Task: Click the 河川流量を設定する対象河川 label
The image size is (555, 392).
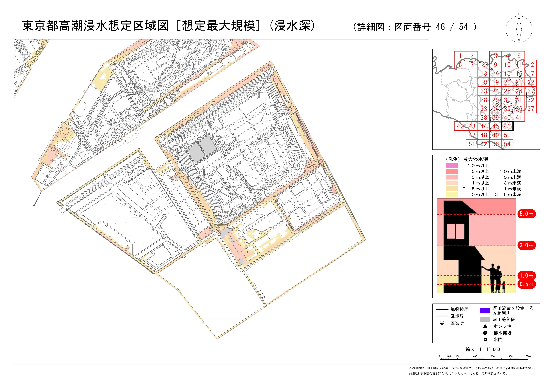Action: click(x=513, y=310)
